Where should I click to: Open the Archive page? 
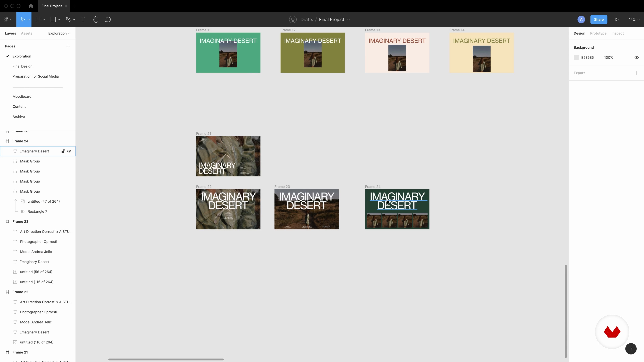point(18,117)
